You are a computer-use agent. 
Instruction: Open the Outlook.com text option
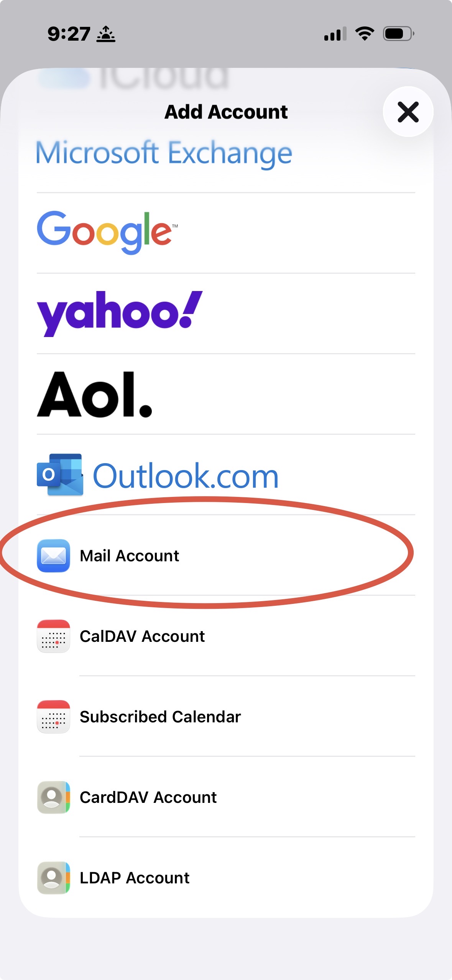click(186, 476)
